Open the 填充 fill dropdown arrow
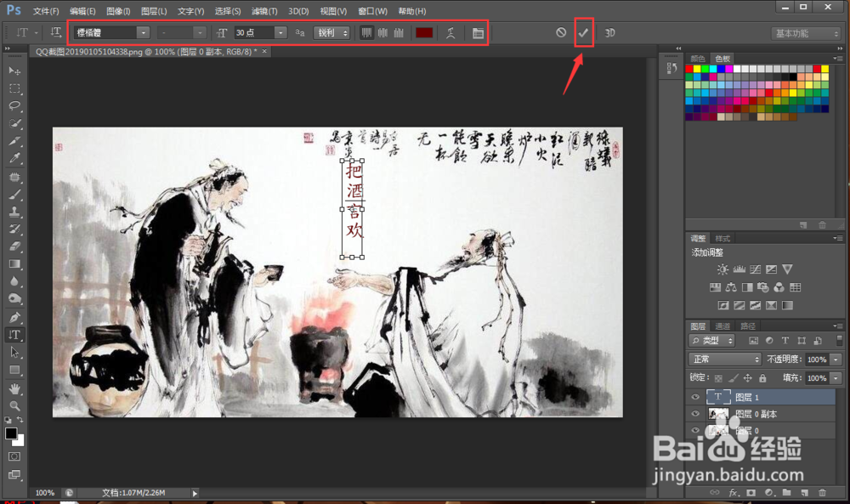The height and width of the screenshot is (504, 850). (x=836, y=377)
